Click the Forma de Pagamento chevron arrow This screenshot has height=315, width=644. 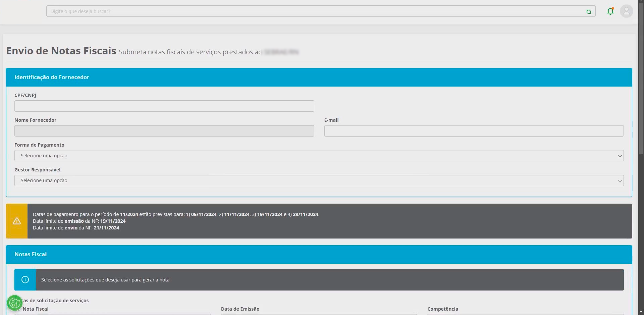(x=620, y=156)
